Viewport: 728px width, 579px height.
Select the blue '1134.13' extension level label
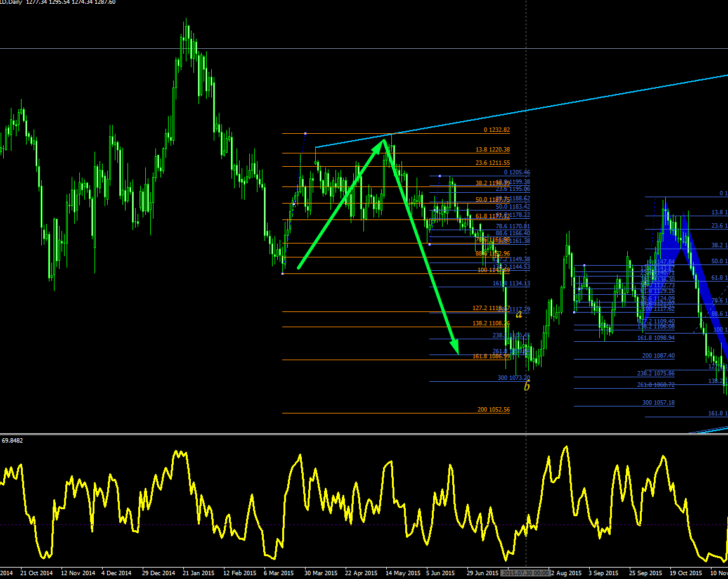tap(511, 283)
